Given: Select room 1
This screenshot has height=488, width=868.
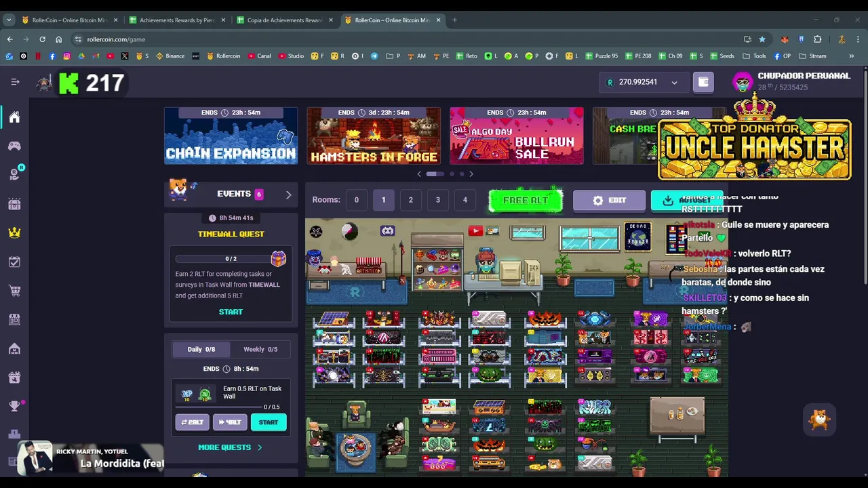Looking at the screenshot, I should (x=383, y=200).
